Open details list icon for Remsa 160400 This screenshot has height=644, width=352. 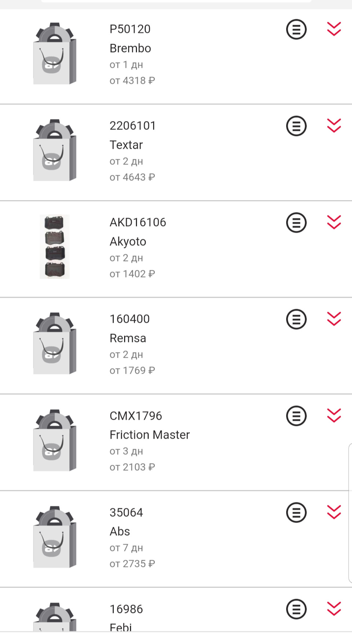tap(296, 319)
